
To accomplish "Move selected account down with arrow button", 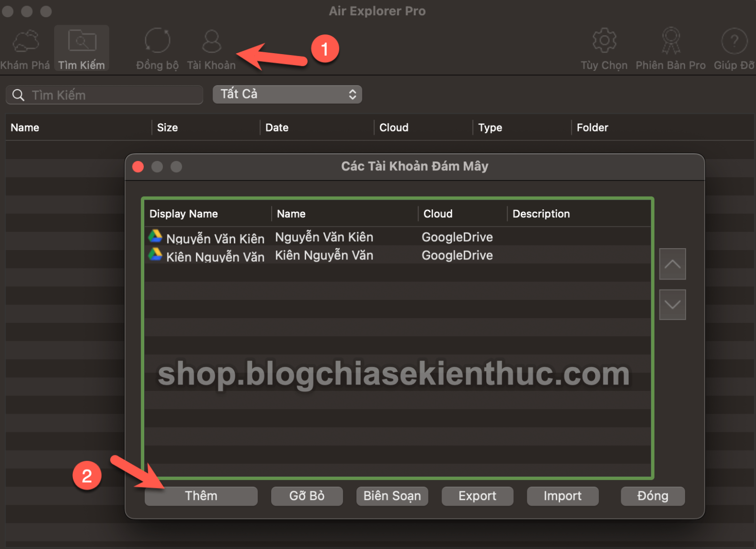I will pyautogui.click(x=672, y=305).
